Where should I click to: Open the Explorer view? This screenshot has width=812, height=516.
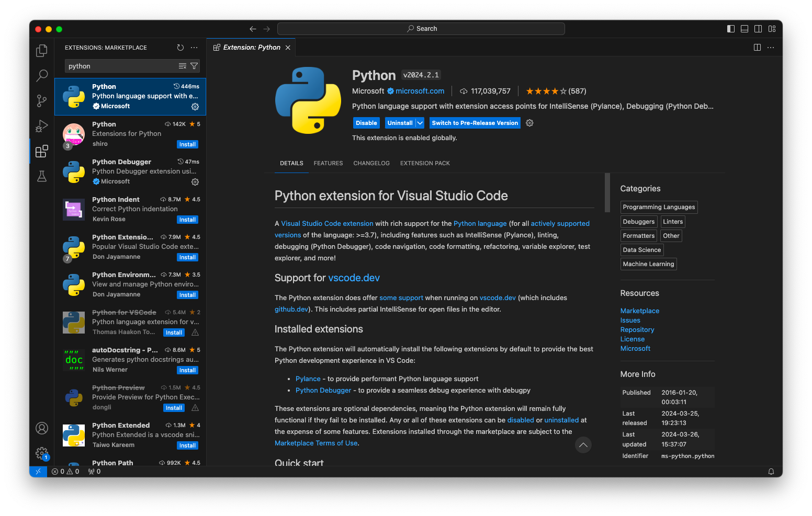42,50
